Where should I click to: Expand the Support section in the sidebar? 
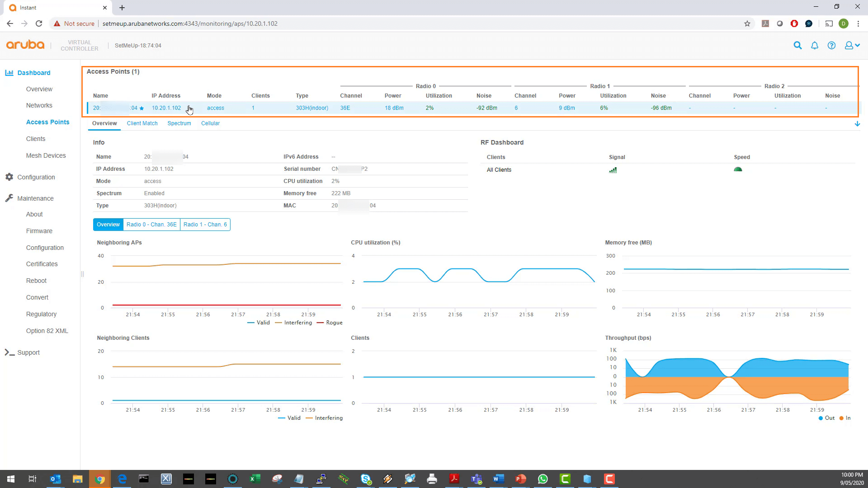tap(28, 352)
